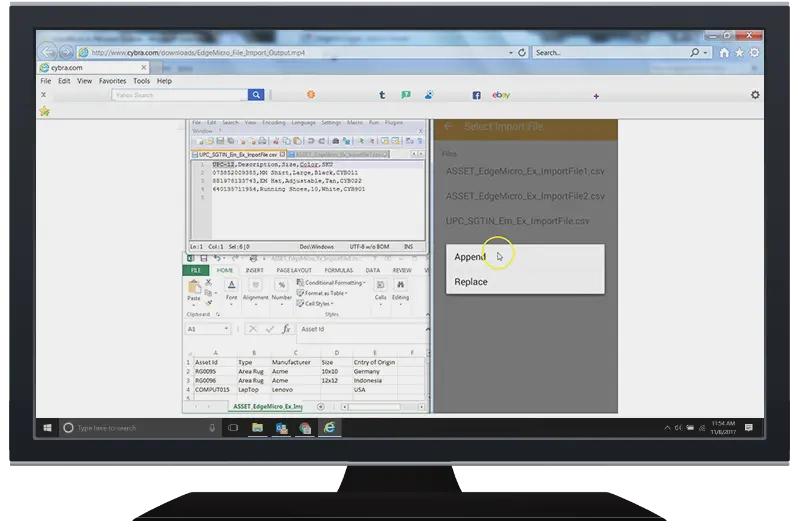Click the Tumblr icon in the toolbar
800x532 pixels.
point(382,95)
